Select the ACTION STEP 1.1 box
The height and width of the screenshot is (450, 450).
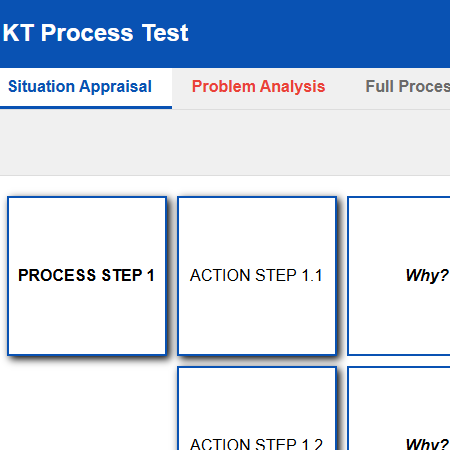click(x=257, y=276)
